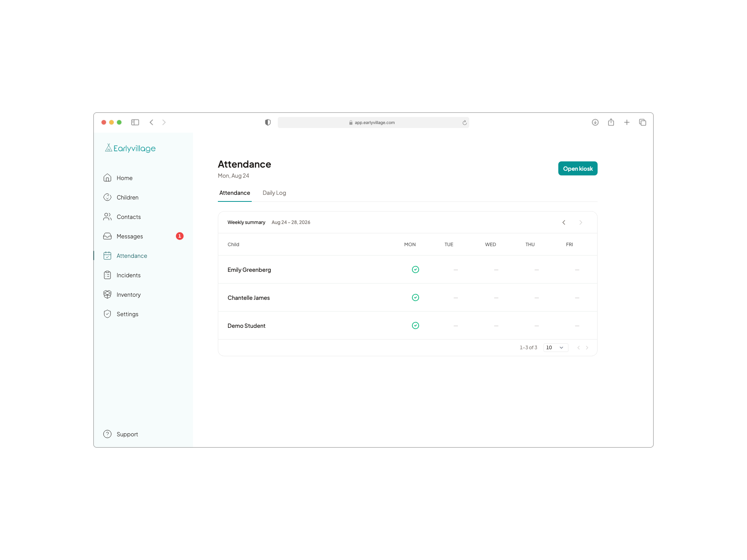Screen dimensions: 747x560
Task: Show the previous week summary
Action: (x=564, y=222)
